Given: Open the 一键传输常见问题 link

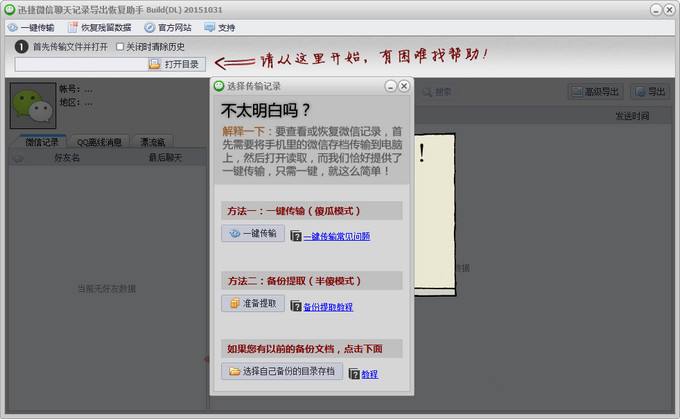Looking at the screenshot, I should point(337,236).
